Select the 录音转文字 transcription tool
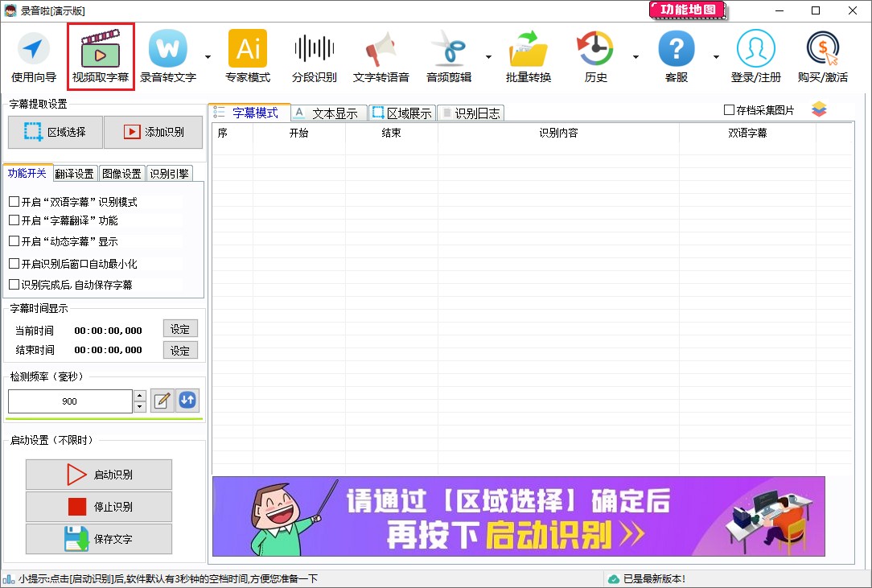 (167, 55)
